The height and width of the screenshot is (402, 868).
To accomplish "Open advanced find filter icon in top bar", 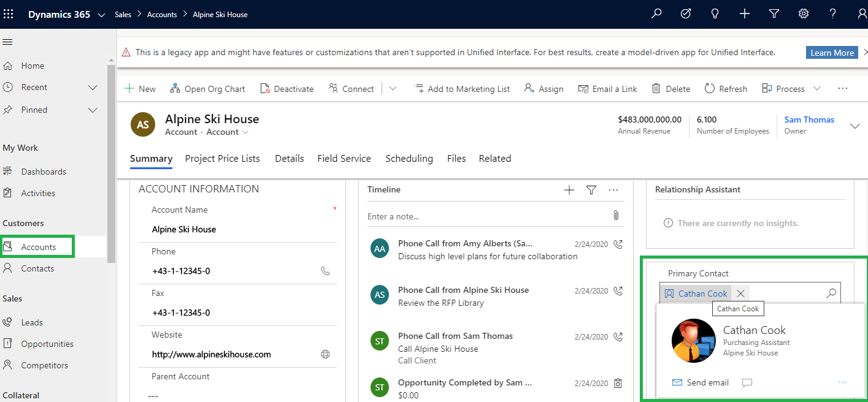I will click(x=774, y=13).
